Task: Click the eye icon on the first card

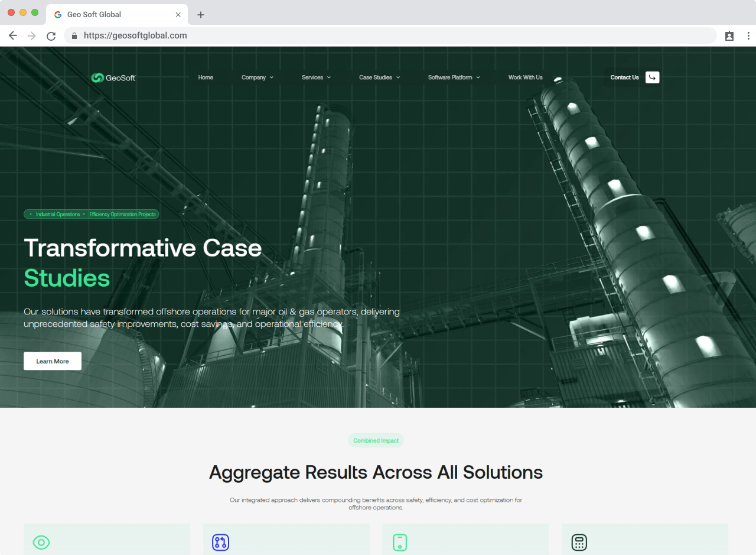Action: (x=41, y=542)
